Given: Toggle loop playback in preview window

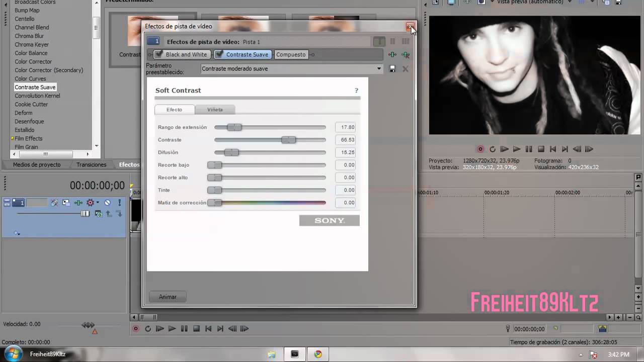Looking at the screenshot, I should coord(493,149).
